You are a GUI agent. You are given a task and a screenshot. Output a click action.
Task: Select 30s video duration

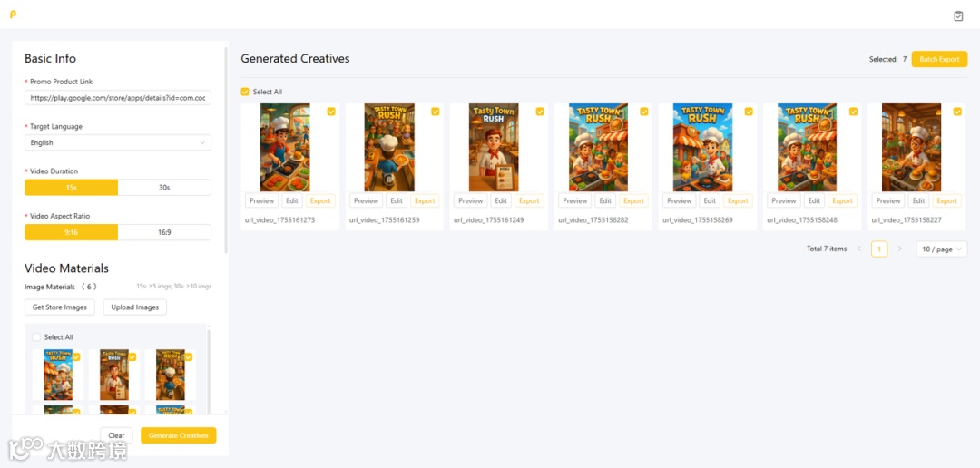[164, 188]
